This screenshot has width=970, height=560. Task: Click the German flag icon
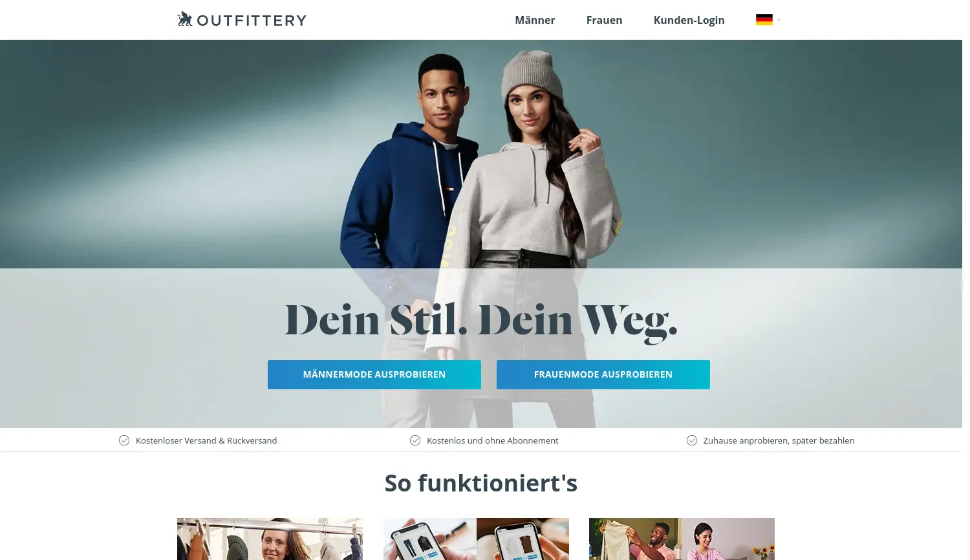(764, 20)
